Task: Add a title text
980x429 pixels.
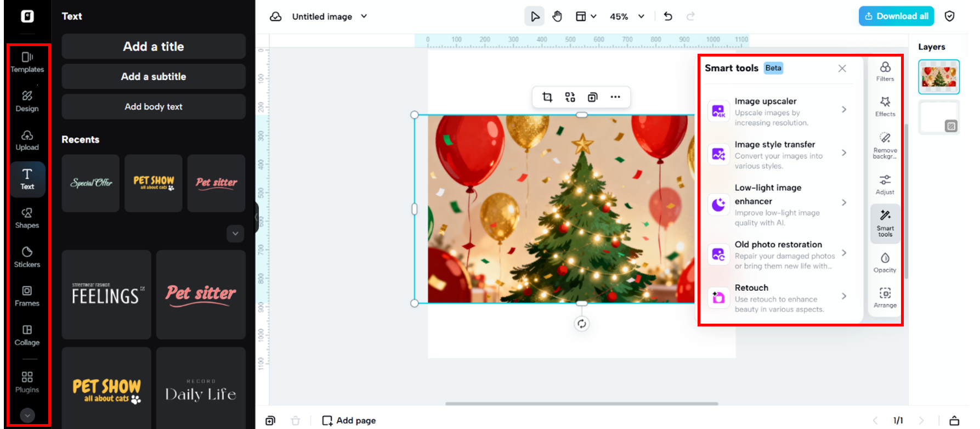Action: 154,47
